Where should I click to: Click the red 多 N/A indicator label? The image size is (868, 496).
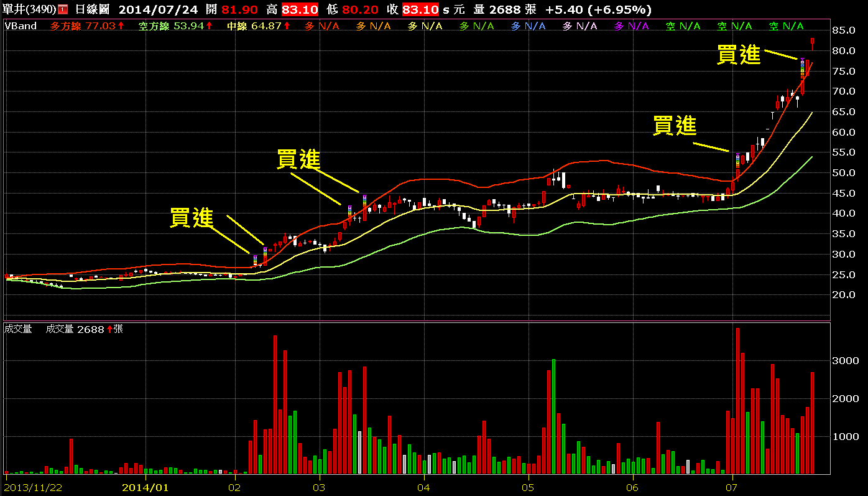coord(321,26)
